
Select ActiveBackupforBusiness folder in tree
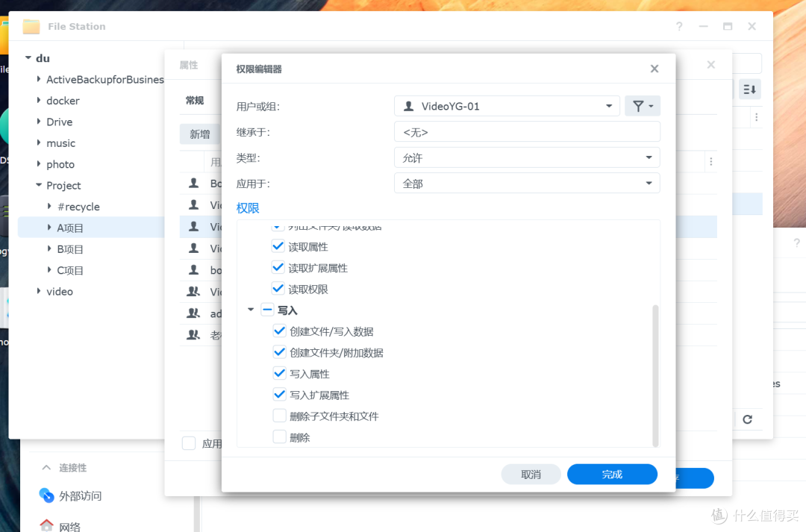(x=105, y=80)
